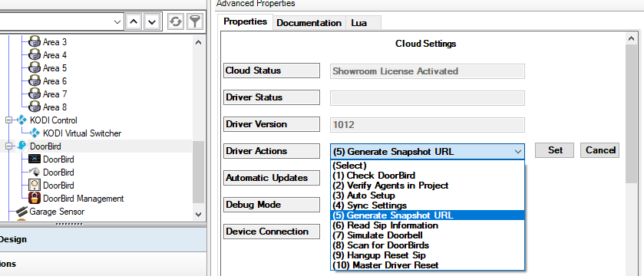This screenshot has width=644, height=276.
Task: Collapse the KODI Control tree node
Action: point(9,120)
